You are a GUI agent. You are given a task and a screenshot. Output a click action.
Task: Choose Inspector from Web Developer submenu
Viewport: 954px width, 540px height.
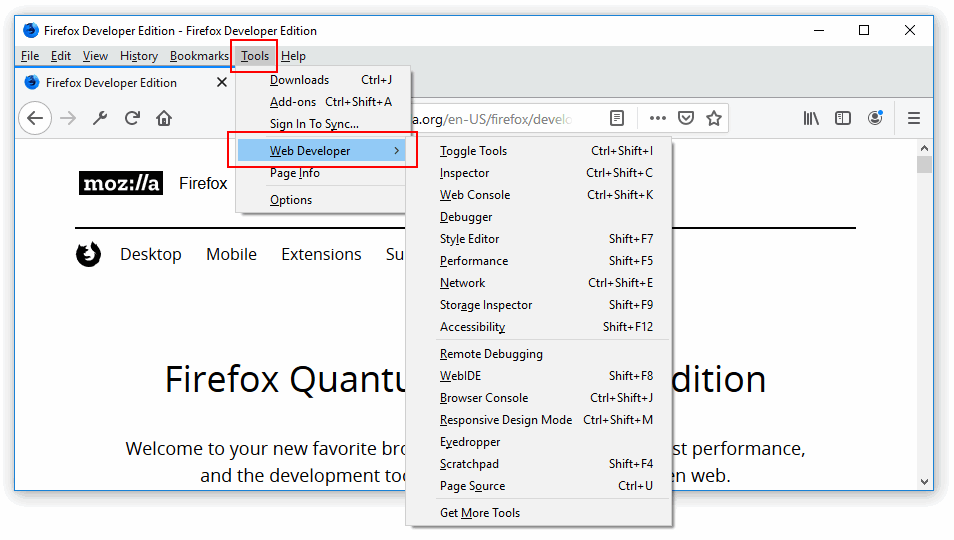point(465,173)
